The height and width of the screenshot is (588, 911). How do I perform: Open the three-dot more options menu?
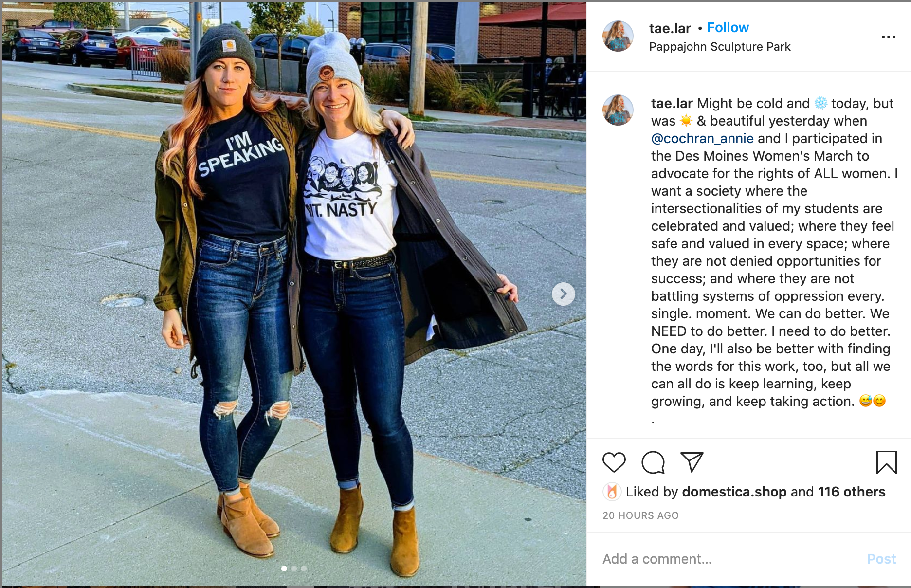tap(888, 37)
